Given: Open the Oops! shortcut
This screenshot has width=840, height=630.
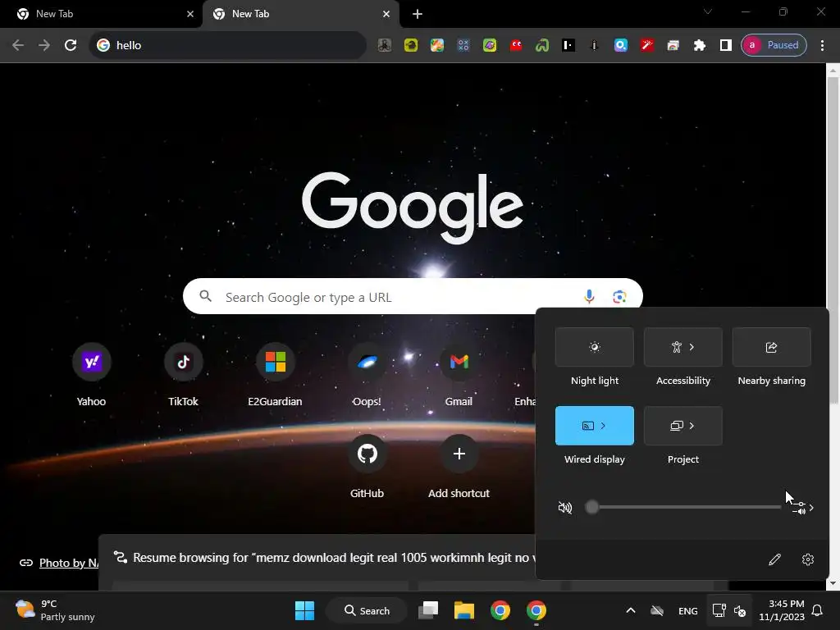Looking at the screenshot, I should [367, 374].
